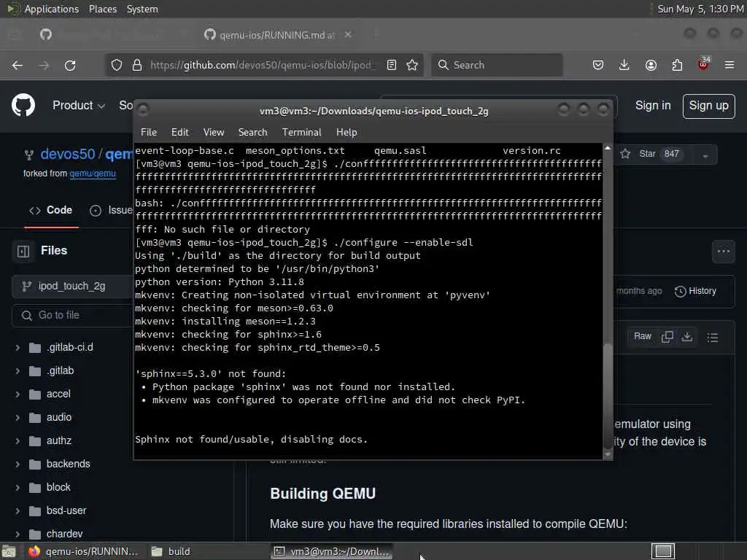The height and width of the screenshot is (560, 747).
Task: Open the extensions puzzle icon
Action: (x=677, y=65)
